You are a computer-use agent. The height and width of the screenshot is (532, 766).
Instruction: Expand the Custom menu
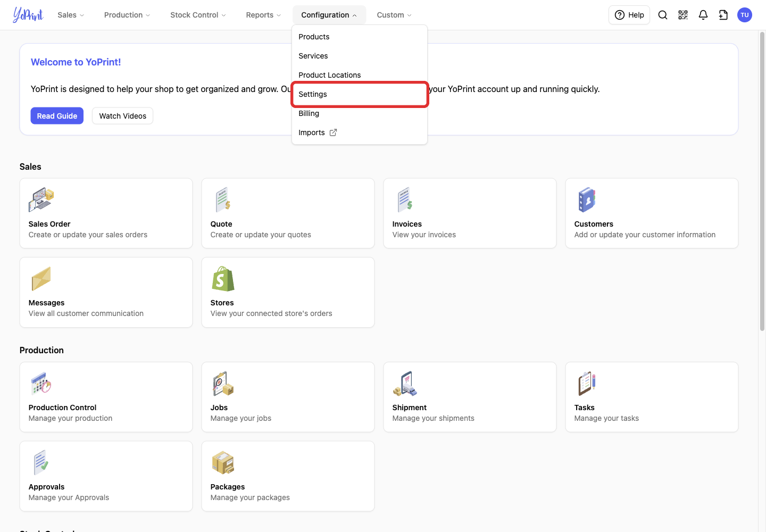click(x=394, y=15)
